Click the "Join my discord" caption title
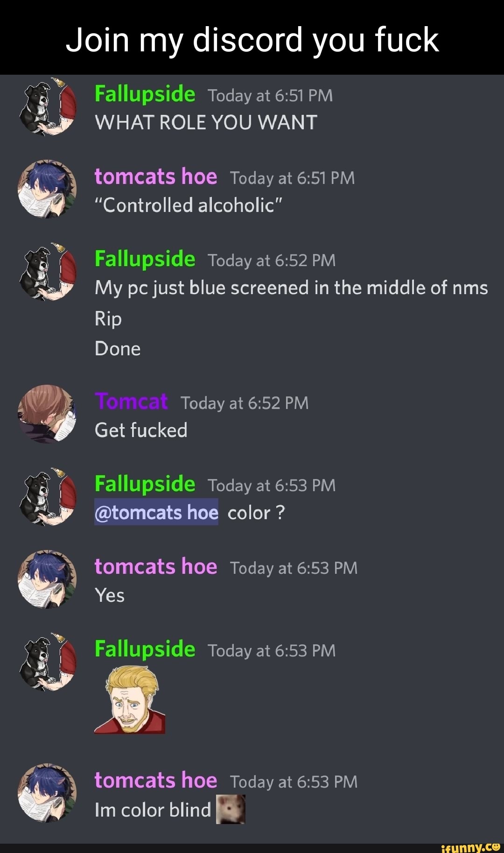 pos(252,39)
